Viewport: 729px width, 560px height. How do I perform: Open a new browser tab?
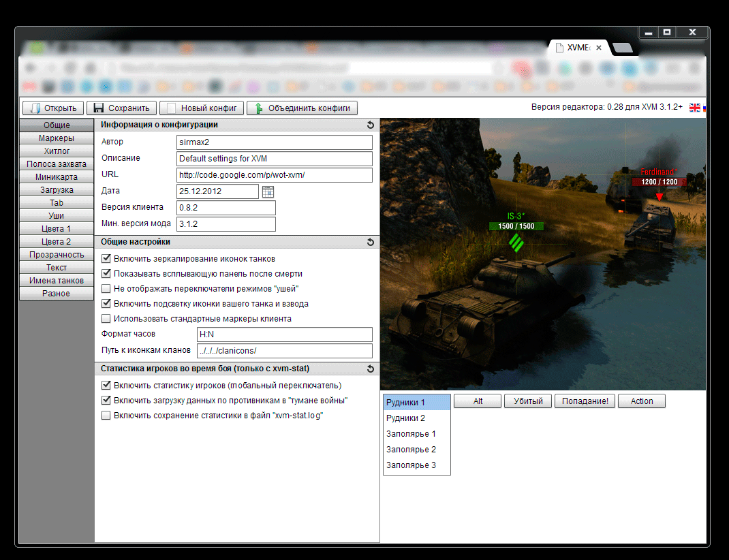coord(622,48)
